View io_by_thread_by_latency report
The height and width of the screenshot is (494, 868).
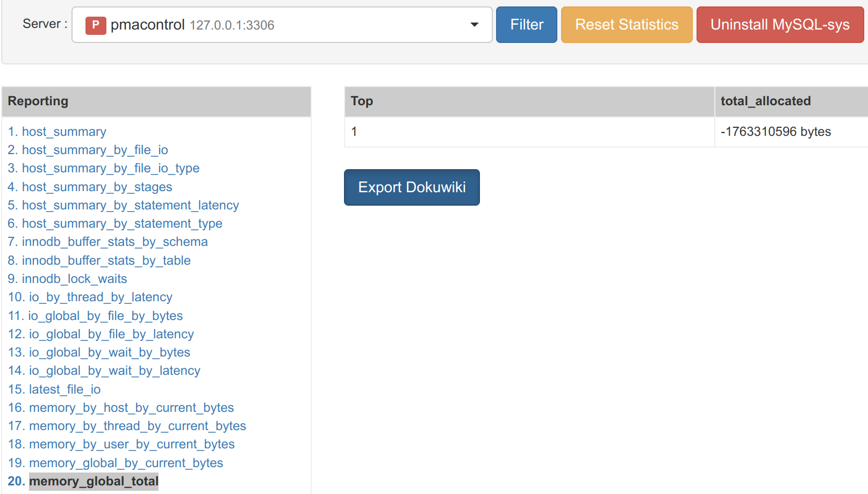coord(101,297)
